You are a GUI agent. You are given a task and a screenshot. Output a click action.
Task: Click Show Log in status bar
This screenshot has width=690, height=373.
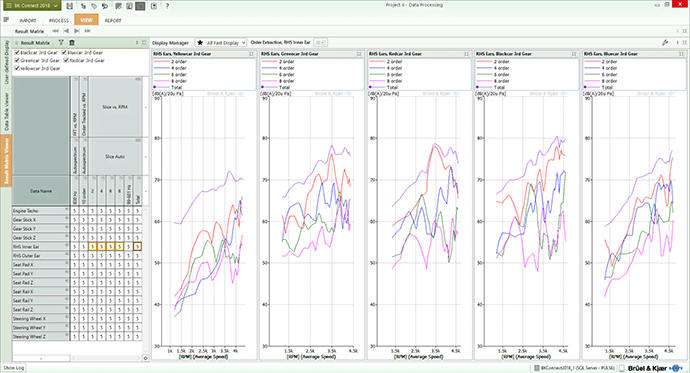pos(14,368)
